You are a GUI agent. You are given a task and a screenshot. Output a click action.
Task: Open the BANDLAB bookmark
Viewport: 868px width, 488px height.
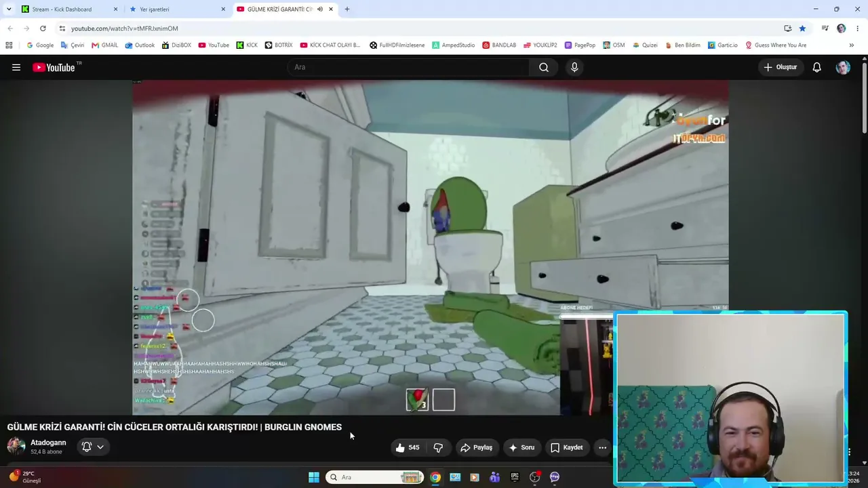(499, 45)
